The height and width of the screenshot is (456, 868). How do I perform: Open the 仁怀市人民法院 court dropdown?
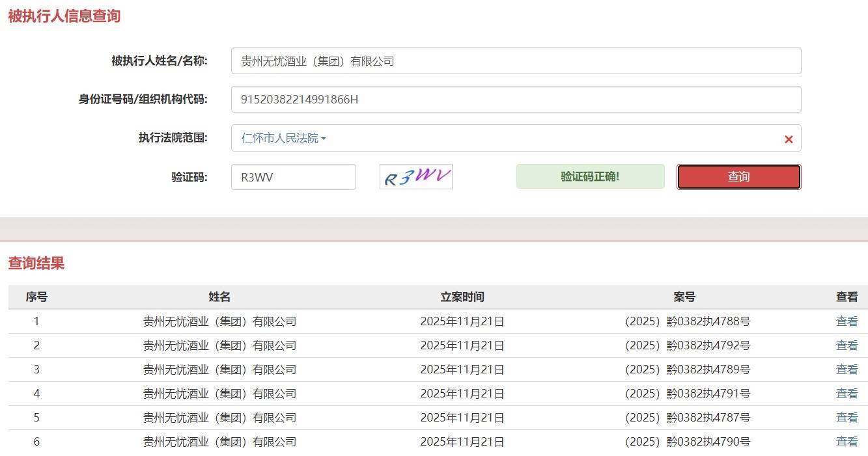283,139
